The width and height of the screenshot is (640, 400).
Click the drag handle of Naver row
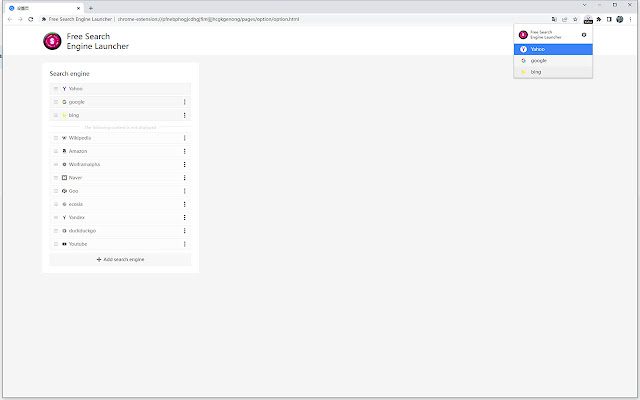pos(56,178)
